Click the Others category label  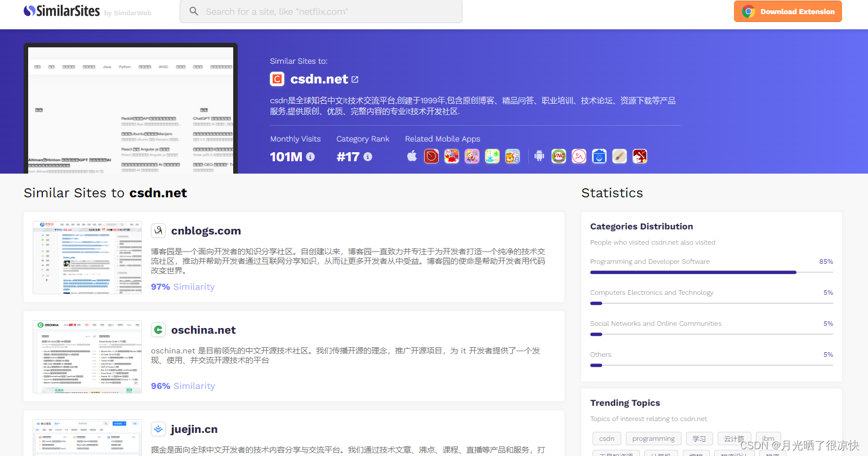coord(600,355)
